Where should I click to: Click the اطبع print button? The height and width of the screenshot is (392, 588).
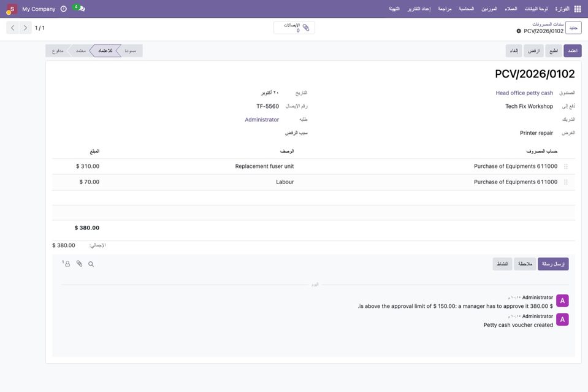coord(554,51)
